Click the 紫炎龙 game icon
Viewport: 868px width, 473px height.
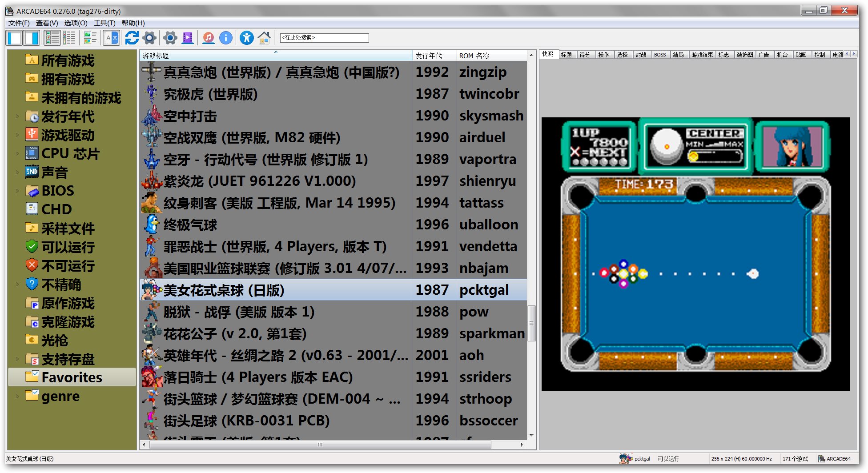click(151, 181)
